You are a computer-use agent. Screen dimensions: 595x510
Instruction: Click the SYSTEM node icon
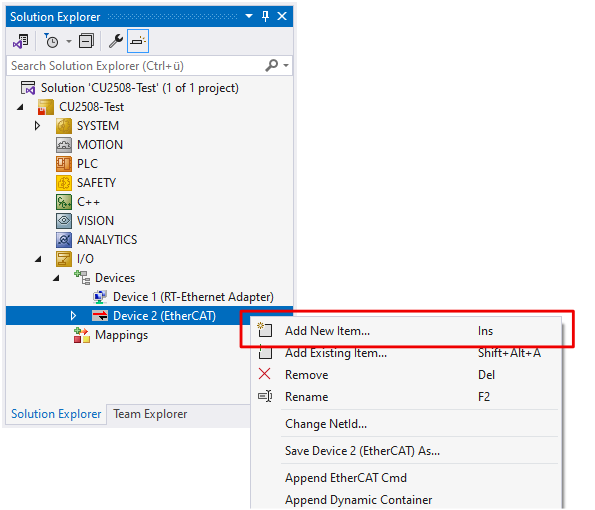(x=64, y=126)
